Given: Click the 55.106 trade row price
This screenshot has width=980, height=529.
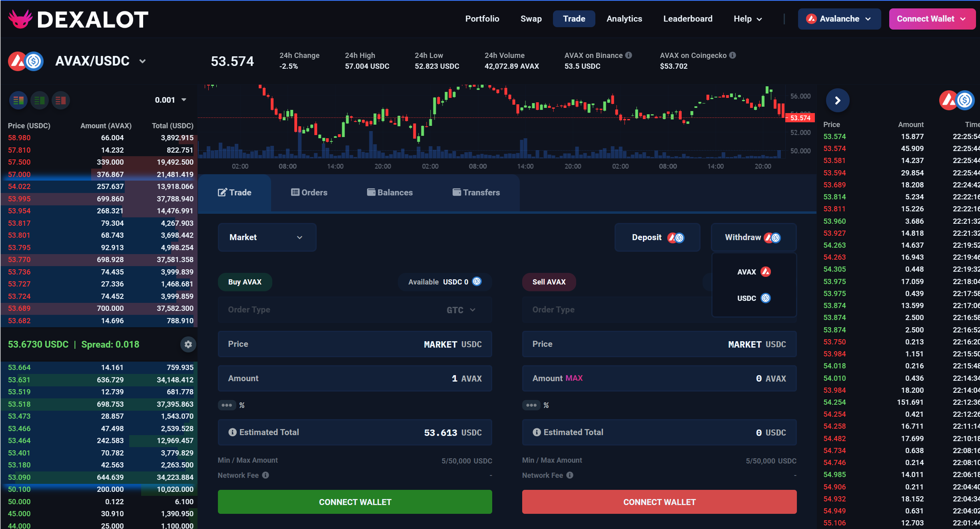Looking at the screenshot, I should tap(834, 523).
